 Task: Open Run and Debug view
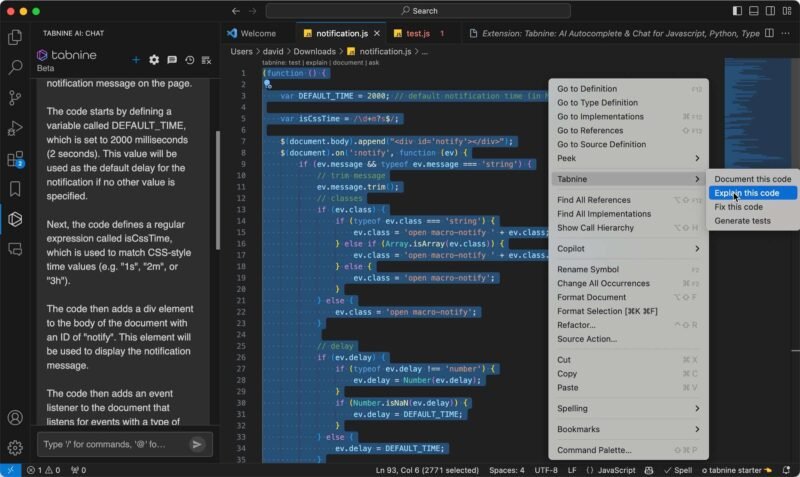tap(15, 128)
